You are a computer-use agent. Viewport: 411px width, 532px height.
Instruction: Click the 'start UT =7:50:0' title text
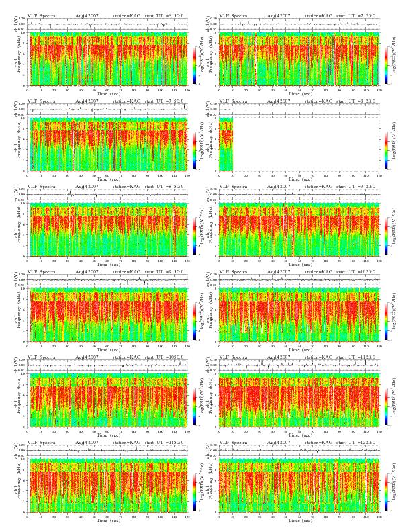tap(165, 101)
